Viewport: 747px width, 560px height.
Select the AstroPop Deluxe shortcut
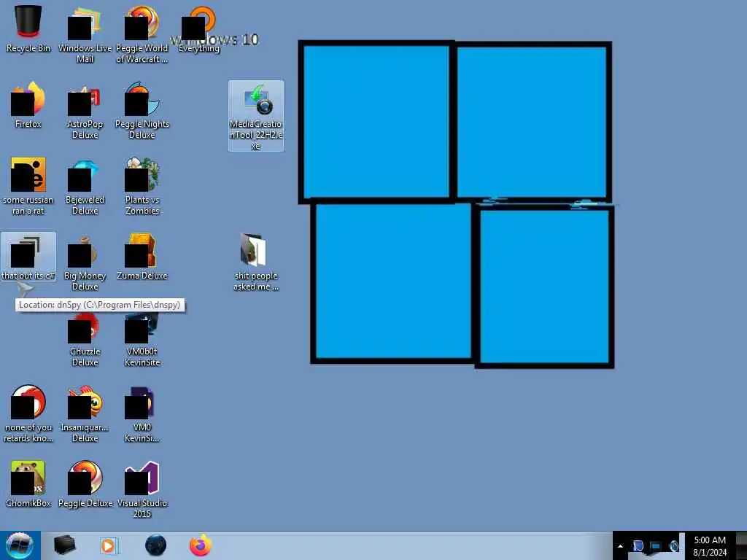click(85, 111)
